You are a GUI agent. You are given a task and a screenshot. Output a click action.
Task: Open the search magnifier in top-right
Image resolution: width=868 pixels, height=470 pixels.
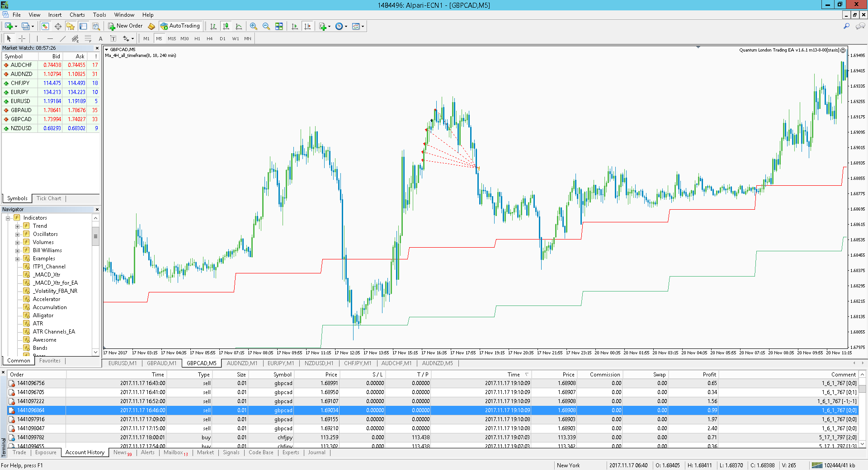point(846,26)
